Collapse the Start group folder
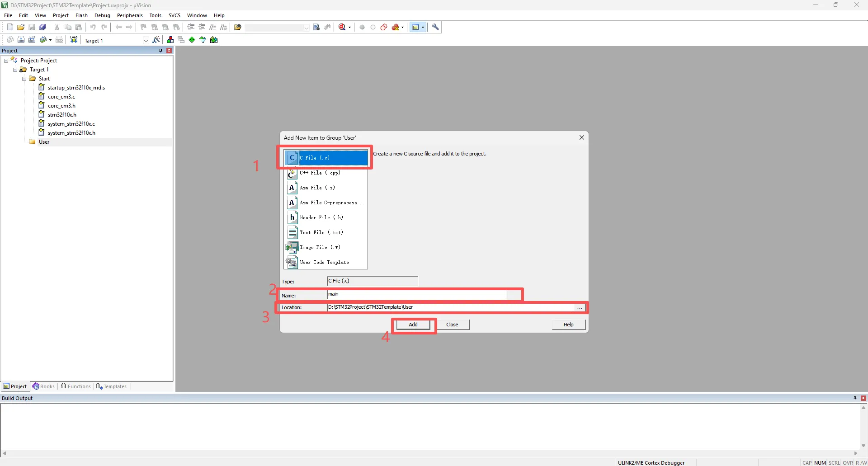 [24, 79]
